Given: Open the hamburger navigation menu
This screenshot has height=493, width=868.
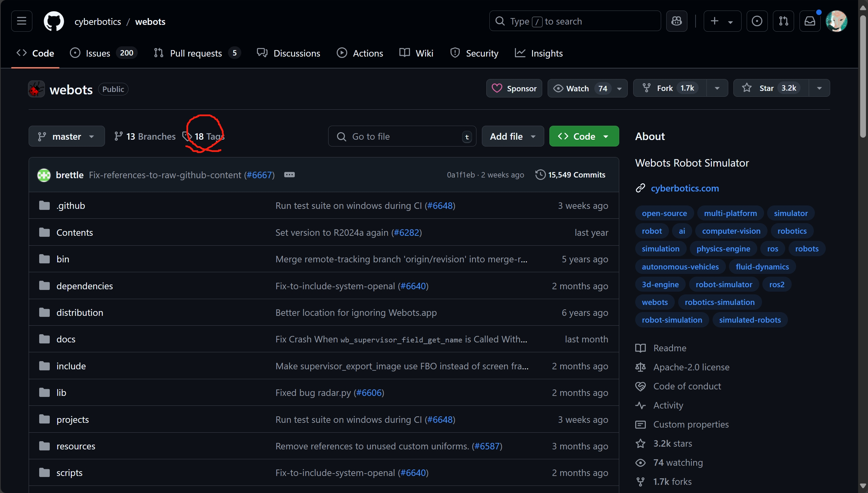Looking at the screenshot, I should (x=21, y=21).
